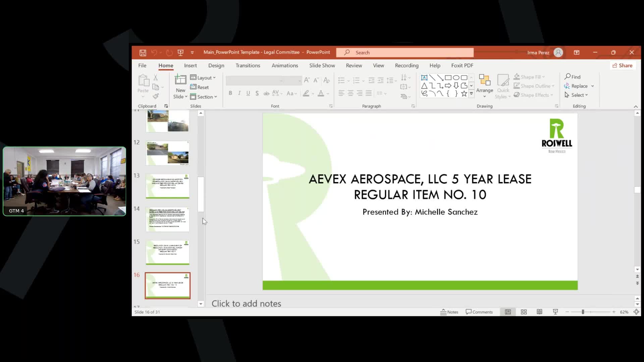644x362 pixels.
Task: Toggle the Comments pane button
Action: pos(479,312)
